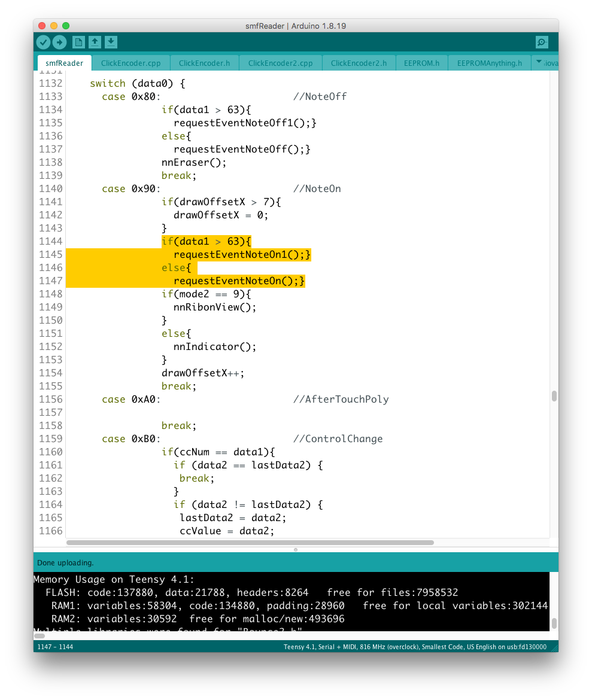Image resolution: width=592 pixels, height=700 pixels.
Task: Click the Verify checkmark button
Action: click(43, 42)
